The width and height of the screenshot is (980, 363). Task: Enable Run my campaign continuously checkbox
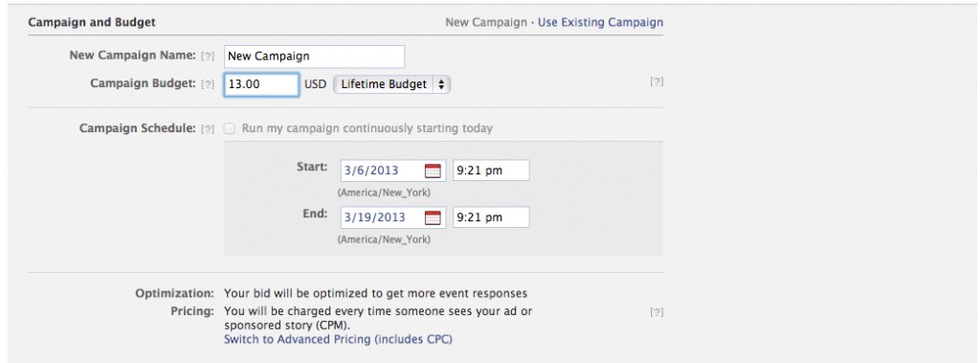(x=230, y=128)
